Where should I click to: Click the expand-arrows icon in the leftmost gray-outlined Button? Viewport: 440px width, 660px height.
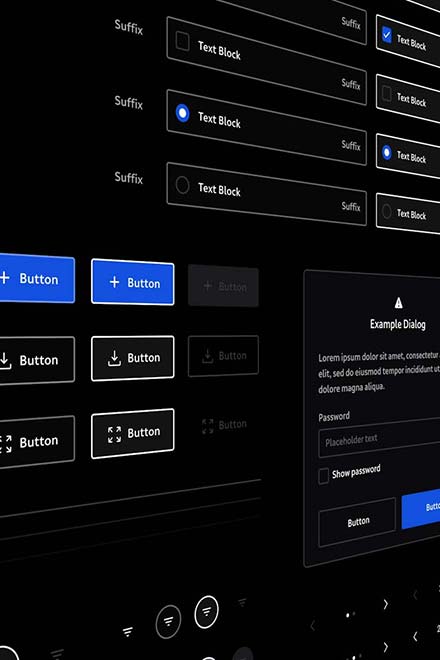click(x=5, y=444)
